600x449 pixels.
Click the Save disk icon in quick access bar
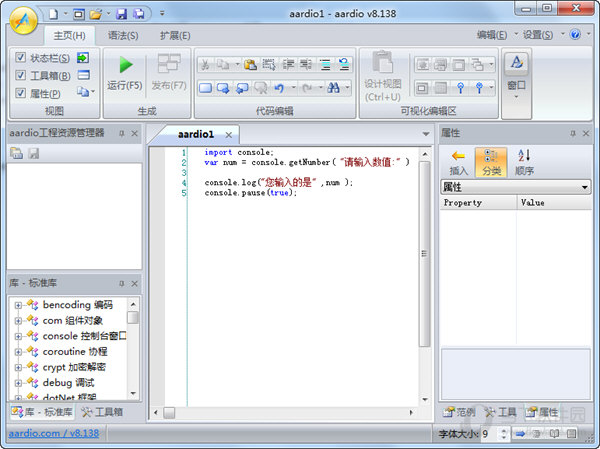point(121,14)
